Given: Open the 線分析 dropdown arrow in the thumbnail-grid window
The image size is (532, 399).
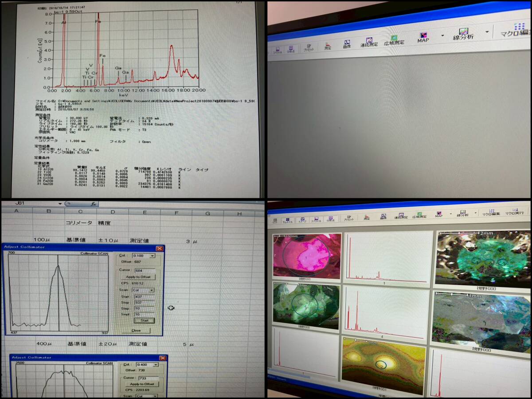Looking at the screenshot, I should coord(475,213).
